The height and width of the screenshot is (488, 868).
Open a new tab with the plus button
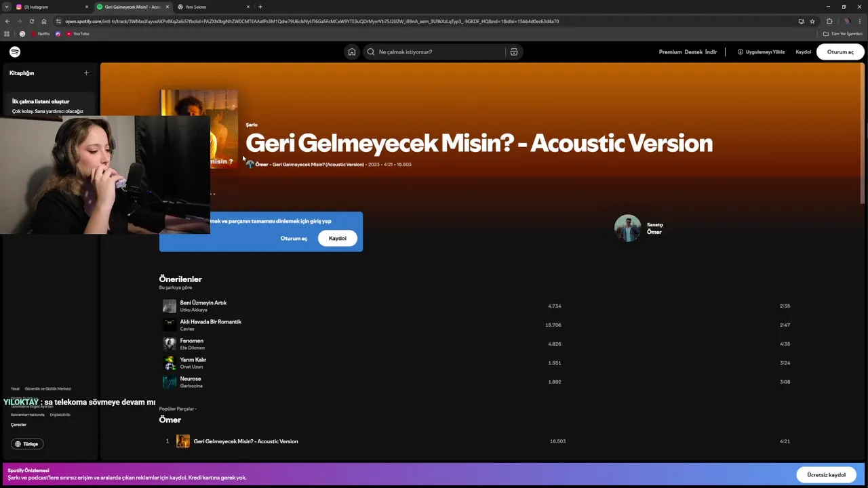[x=260, y=7]
